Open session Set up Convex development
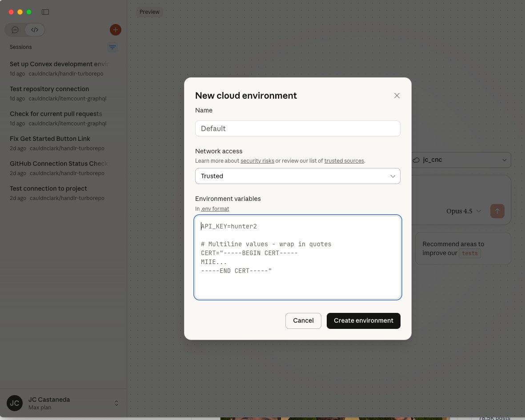This screenshot has height=420, width=525. (x=59, y=68)
